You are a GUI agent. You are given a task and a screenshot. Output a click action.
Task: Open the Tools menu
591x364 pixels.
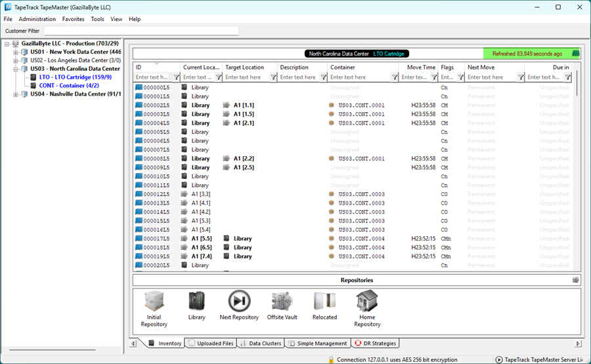pos(97,19)
